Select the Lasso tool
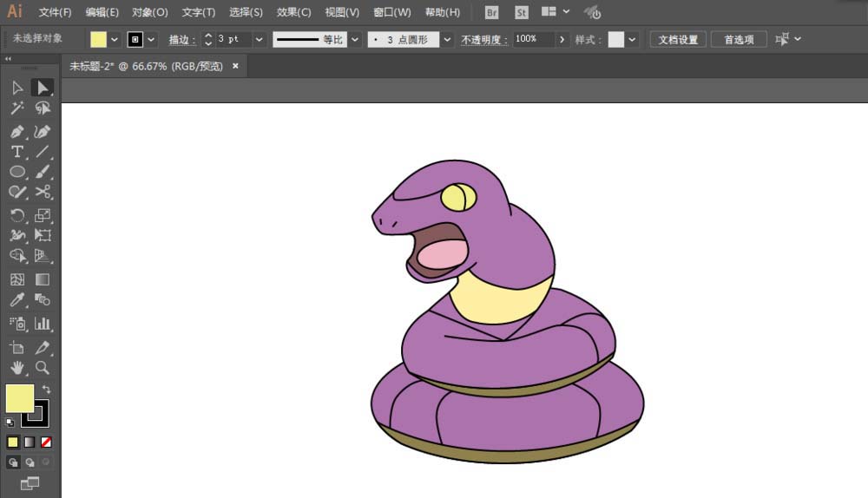Image resolution: width=868 pixels, height=498 pixels. click(42, 108)
